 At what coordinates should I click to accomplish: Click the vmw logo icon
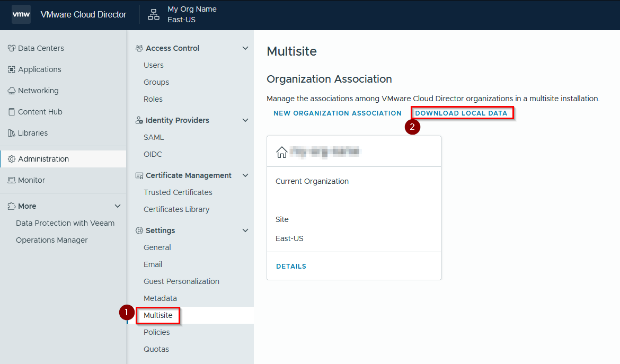click(x=21, y=15)
